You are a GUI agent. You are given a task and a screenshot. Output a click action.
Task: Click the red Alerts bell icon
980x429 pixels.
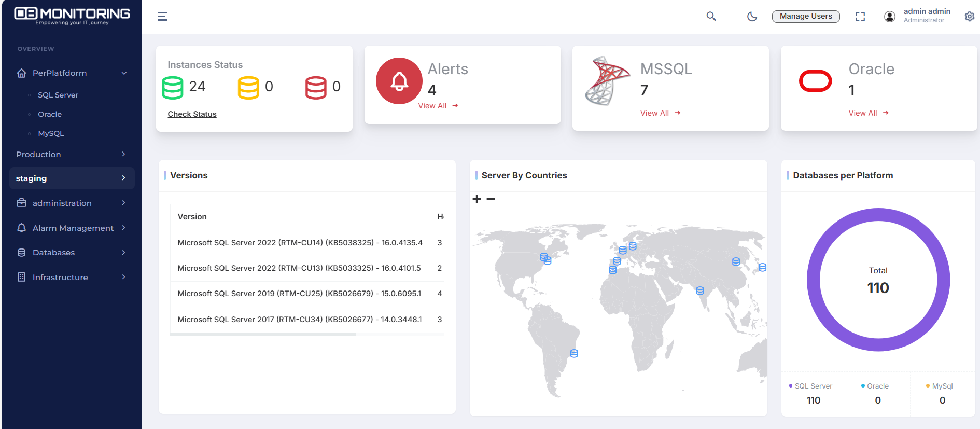(399, 81)
